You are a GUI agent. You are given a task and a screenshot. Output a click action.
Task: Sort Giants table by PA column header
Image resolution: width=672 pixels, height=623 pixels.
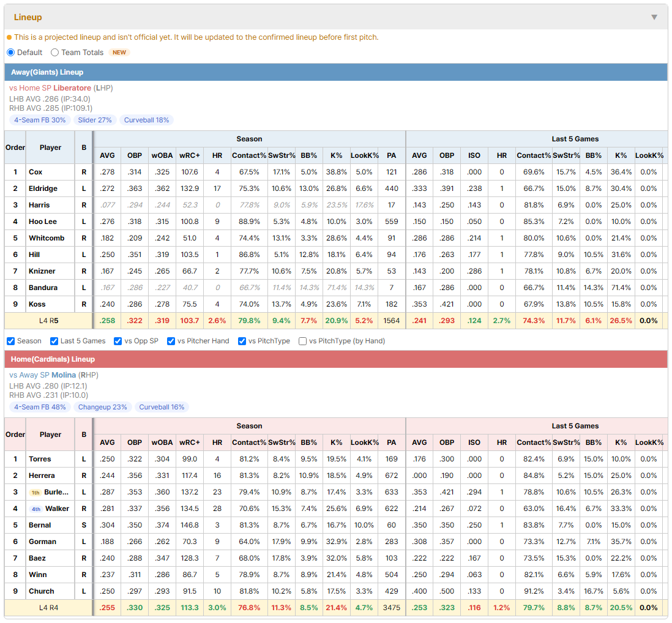pyautogui.click(x=391, y=155)
